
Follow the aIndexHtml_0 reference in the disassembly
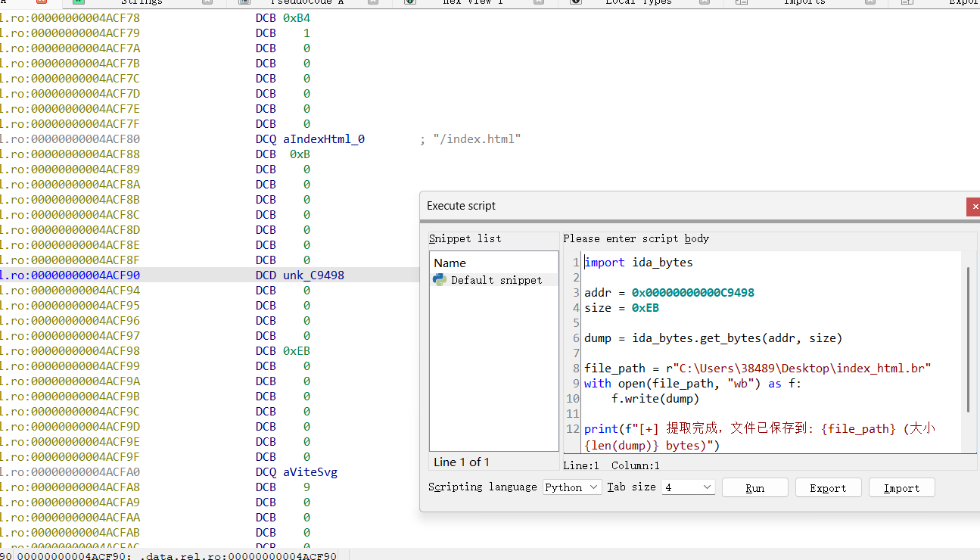[324, 139]
